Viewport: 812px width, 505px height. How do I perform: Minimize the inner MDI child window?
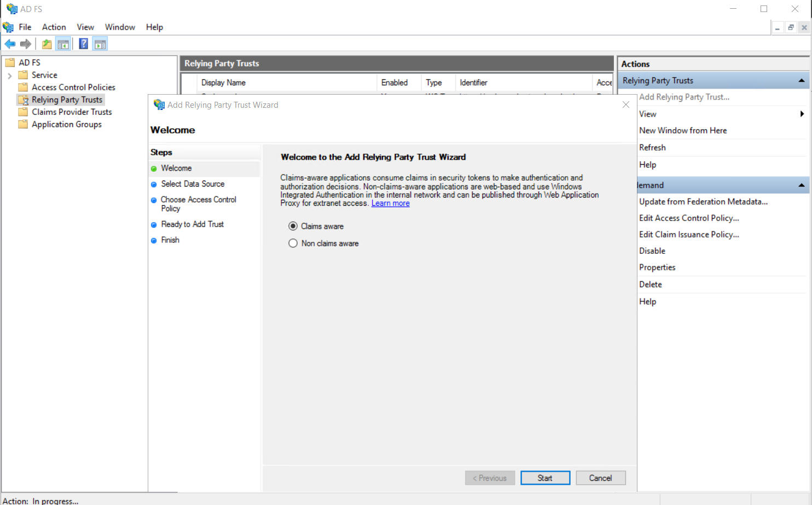[x=778, y=27]
